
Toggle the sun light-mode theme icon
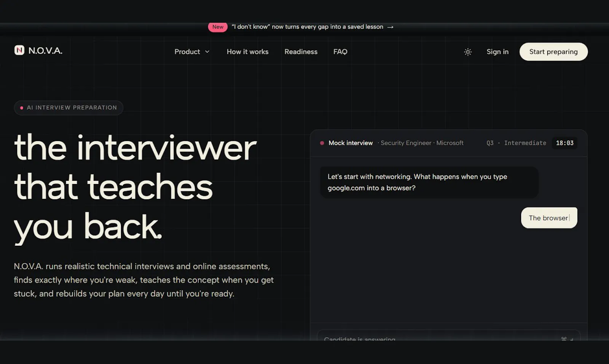pyautogui.click(x=468, y=52)
